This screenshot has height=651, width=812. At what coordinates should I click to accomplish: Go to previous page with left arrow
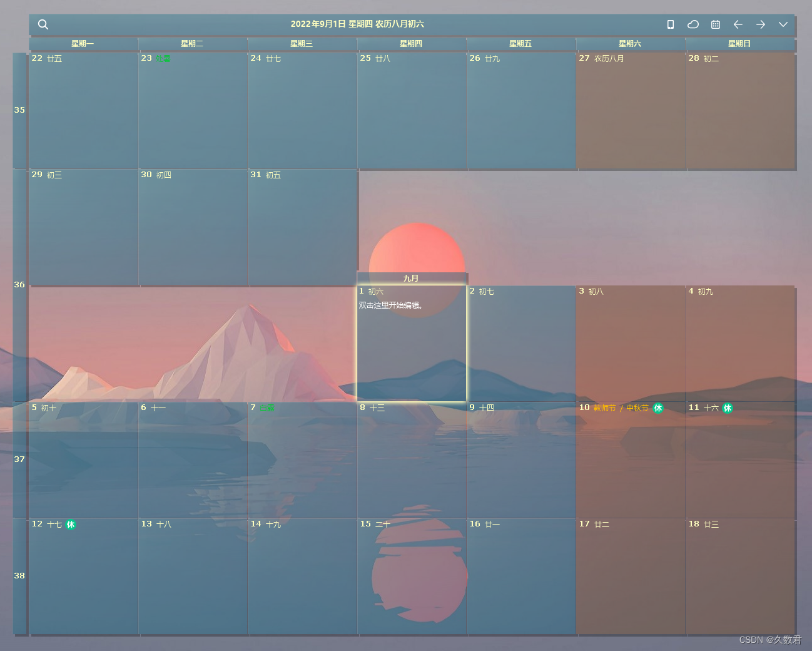tap(738, 24)
